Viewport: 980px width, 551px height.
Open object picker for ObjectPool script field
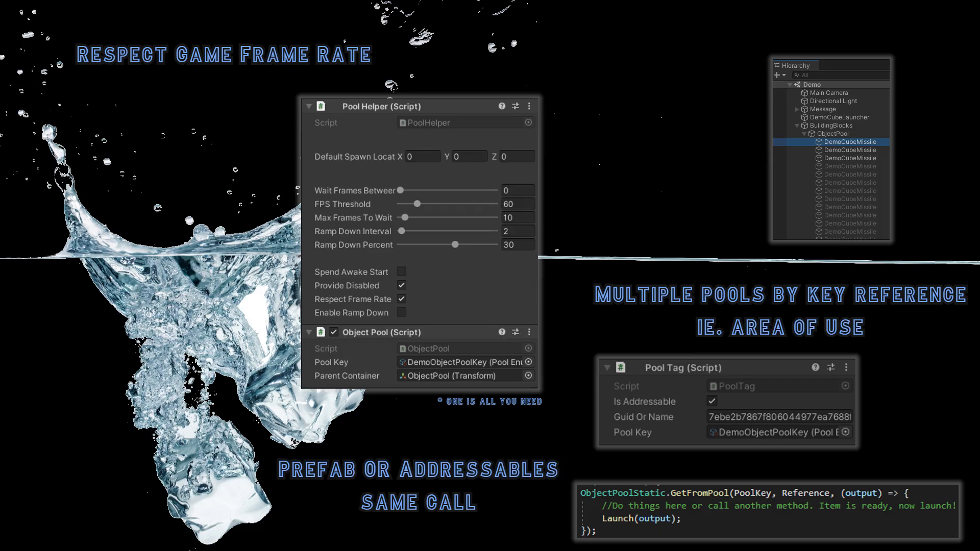pos(528,348)
